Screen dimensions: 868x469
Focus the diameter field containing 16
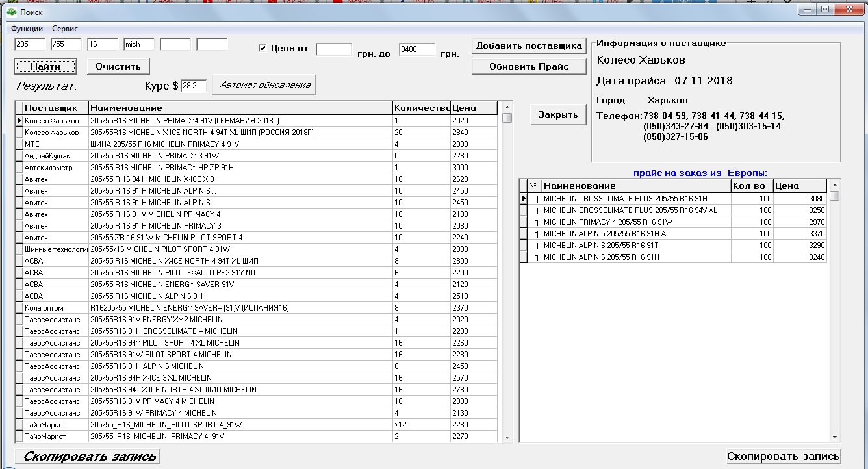(x=103, y=44)
